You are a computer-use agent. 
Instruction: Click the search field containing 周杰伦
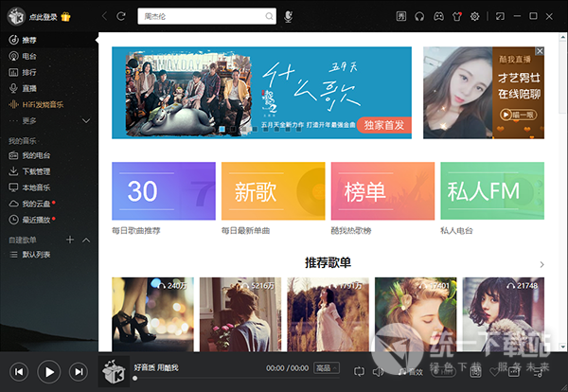206,16
